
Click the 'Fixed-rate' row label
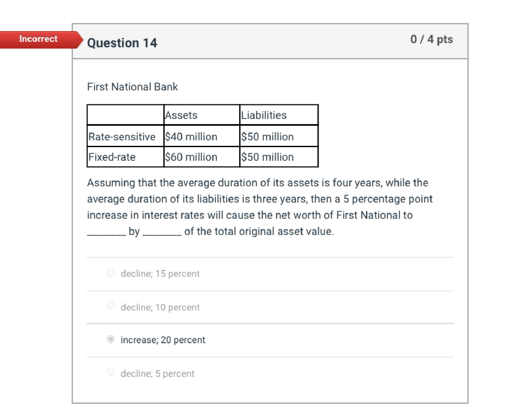[111, 157]
